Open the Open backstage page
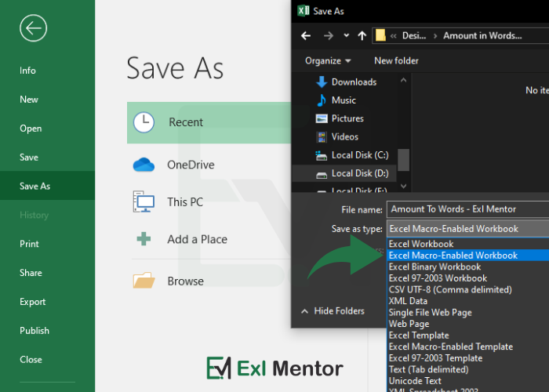 (x=31, y=129)
